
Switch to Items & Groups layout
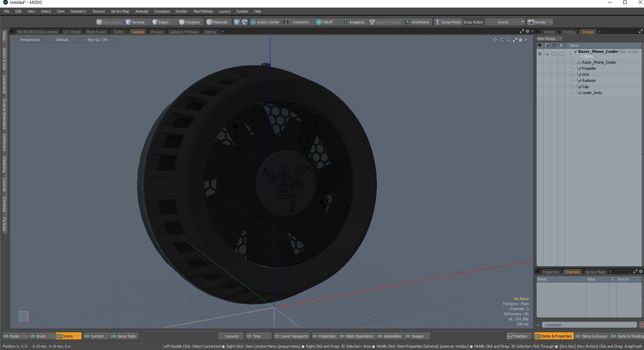click(x=591, y=336)
